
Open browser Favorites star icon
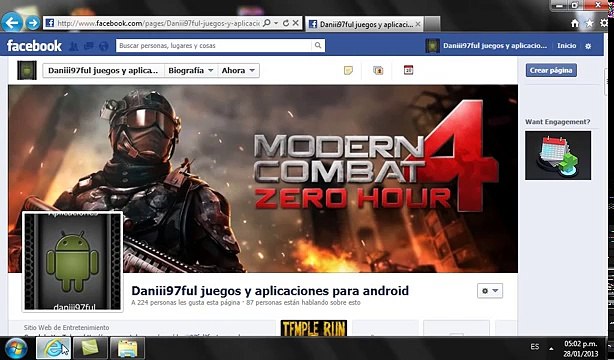click(589, 24)
